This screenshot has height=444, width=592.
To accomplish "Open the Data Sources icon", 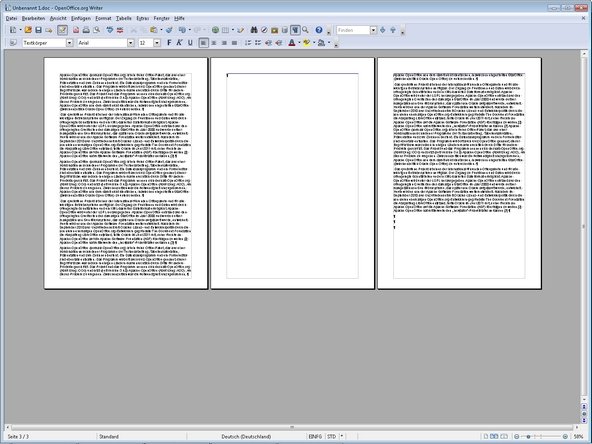I will pyautogui.click(x=285, y=30).
